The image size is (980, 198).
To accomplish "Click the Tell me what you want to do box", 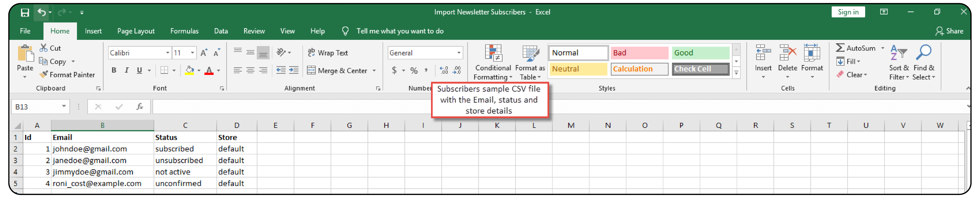I will click(400, 31).
